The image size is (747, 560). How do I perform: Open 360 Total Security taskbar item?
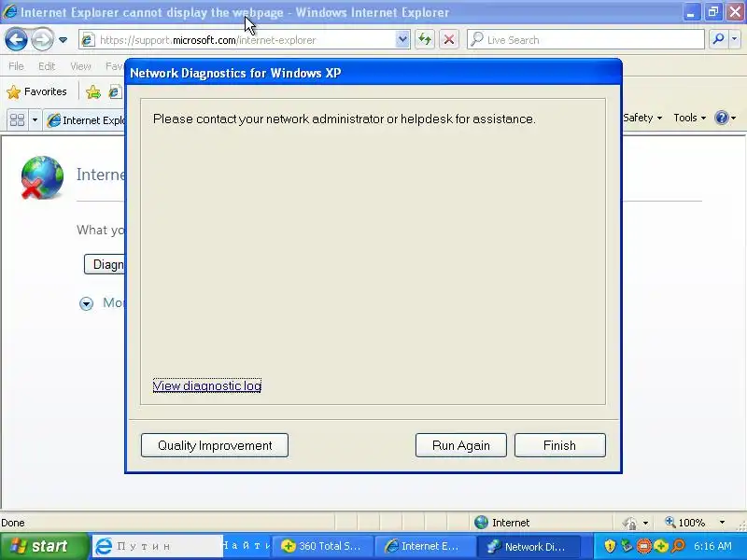(321, 546)
